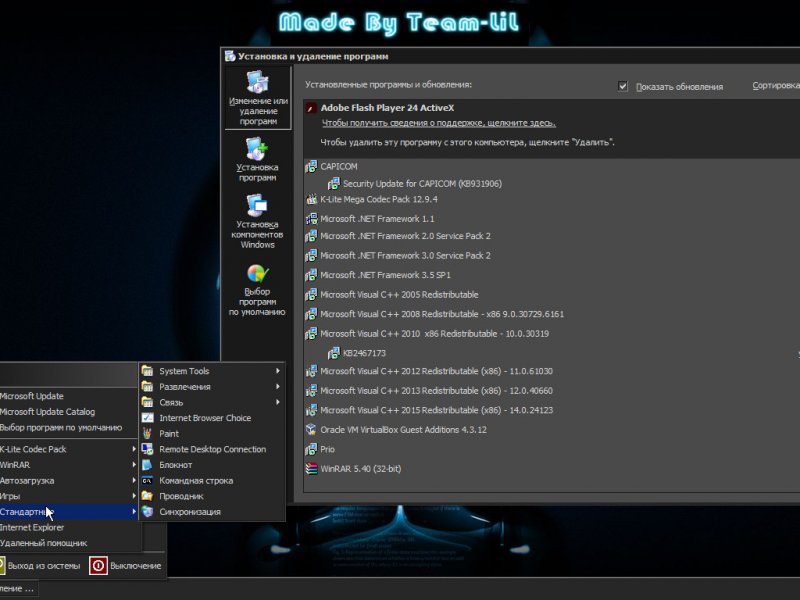Screen dimensions: 800x600
Task: Expand the WinRAR submenu arrow
Action: (x=134, y=465)
